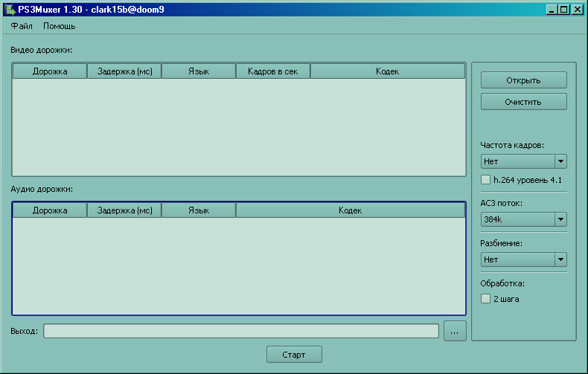Screen dimensions: 588x374
Task: Click the Кадров в сек column header
Action: (x=273, y=71)
